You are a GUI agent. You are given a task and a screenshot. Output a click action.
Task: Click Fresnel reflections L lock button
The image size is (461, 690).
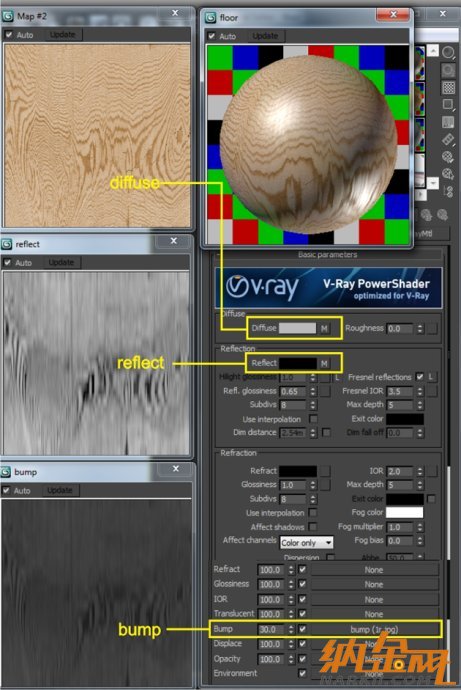click(431, 377)
